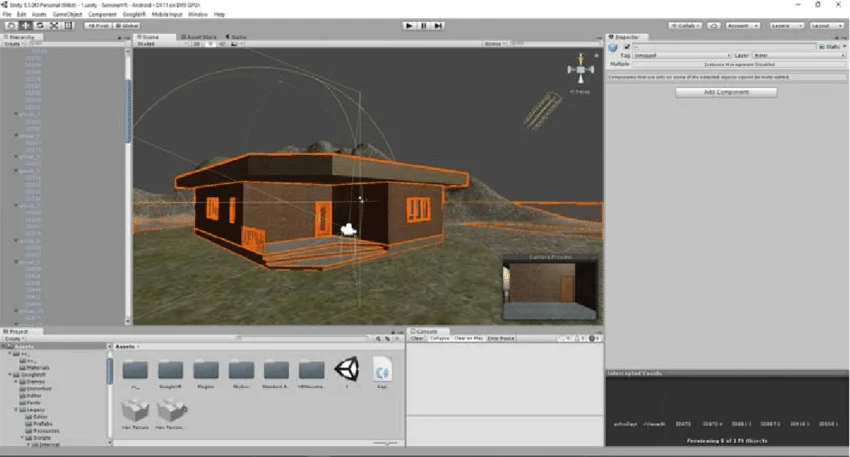Screen dimensions: 850x457
Task: Select the Rotate tool in toolbar
Action: click(x=40, y=25)
